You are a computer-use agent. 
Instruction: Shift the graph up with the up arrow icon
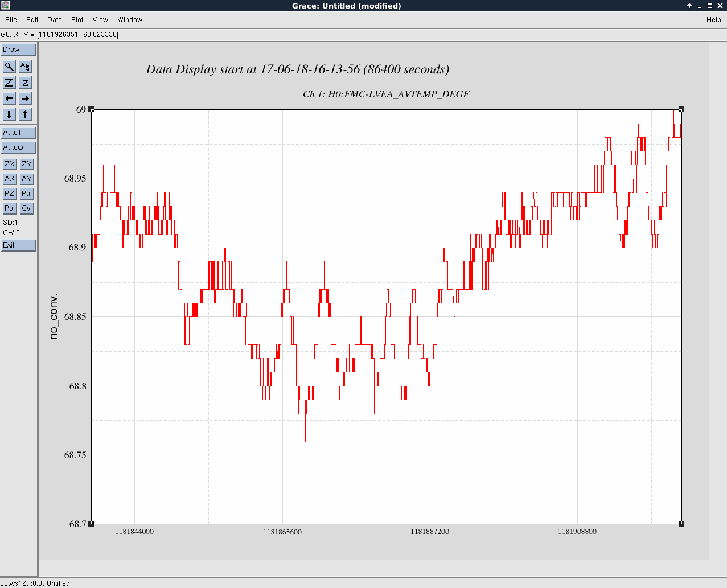[25, 114]
